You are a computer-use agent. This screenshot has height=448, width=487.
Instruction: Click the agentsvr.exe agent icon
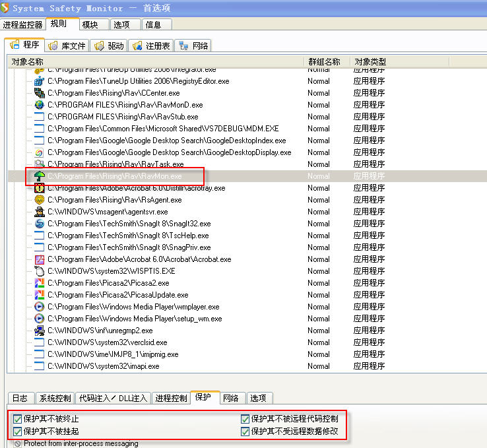39,212
